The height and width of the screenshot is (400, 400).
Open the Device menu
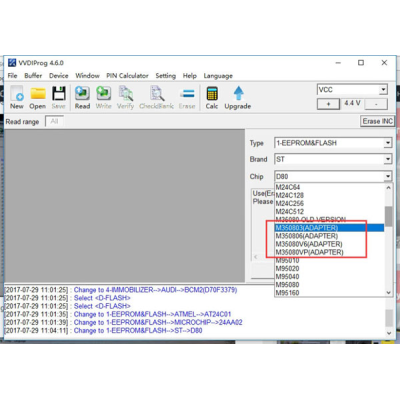point(59,76)
